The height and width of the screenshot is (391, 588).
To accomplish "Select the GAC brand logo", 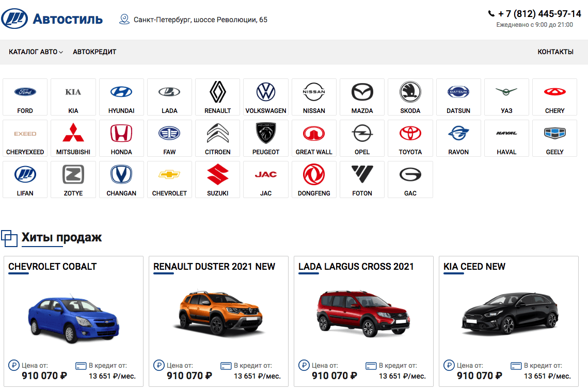I will [x=410, y=174].
